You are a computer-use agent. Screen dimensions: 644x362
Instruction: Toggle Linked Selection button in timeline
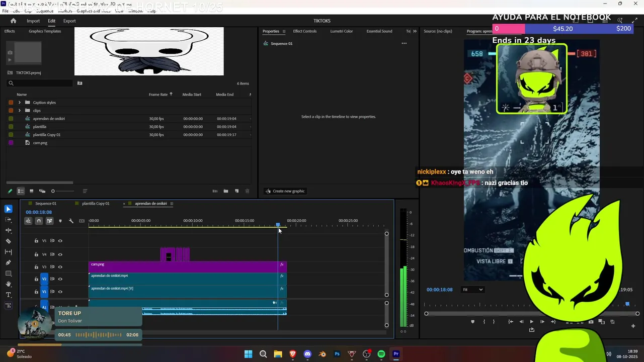tap(49, 221)
